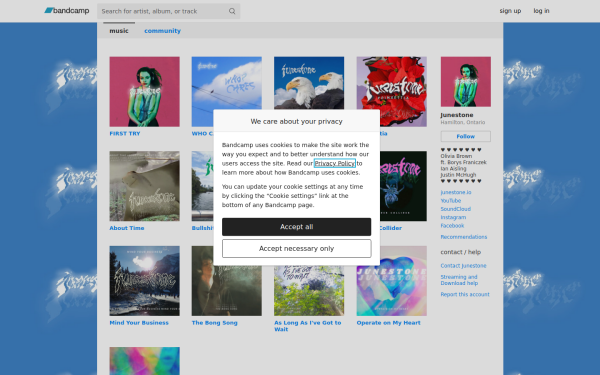Image resolution: width=600 pixels, height=375 pixels.
Task: Click the FIRST TRY title link
Action: click(125, 134)
